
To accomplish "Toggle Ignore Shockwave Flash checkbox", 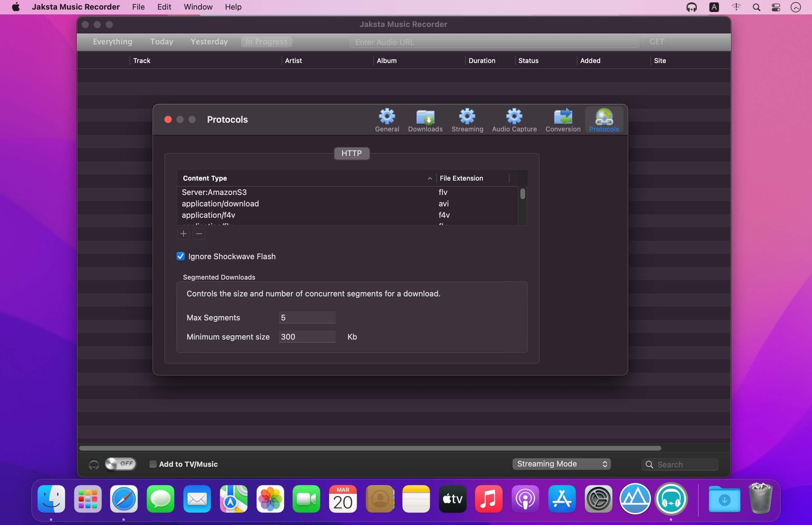I will pos(181,256).
